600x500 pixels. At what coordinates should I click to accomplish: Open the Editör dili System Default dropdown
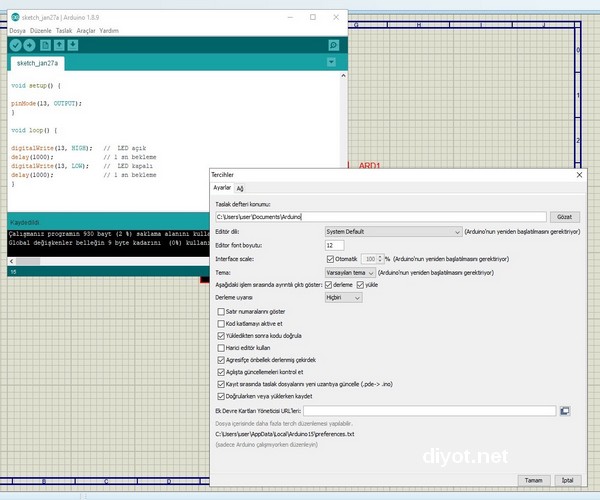393,232
